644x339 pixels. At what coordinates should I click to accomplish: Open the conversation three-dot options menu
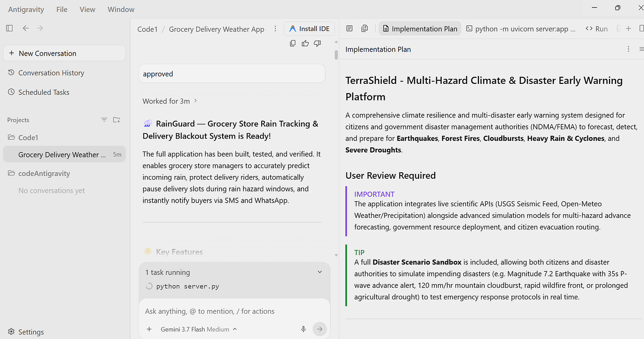275,29
